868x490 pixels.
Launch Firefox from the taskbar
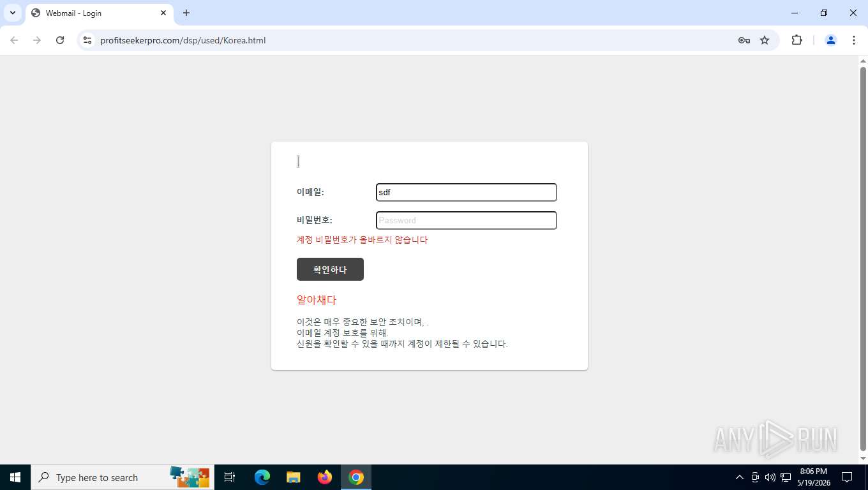(x=325, y=477)
